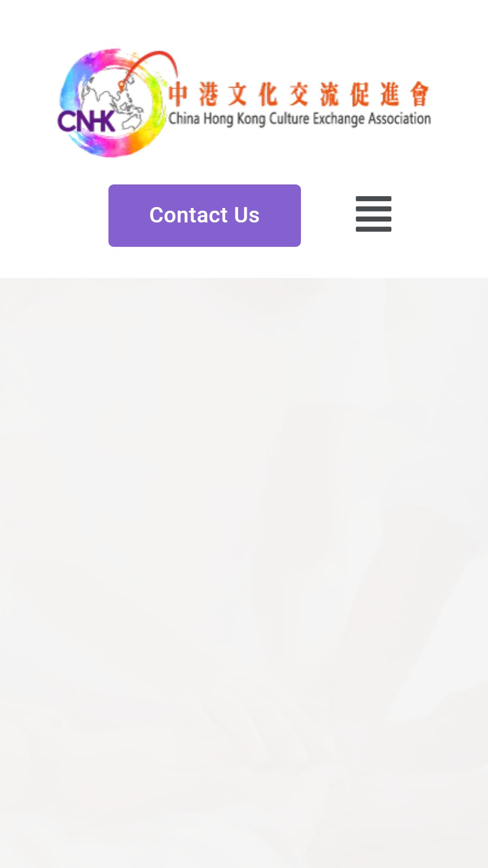Viewport: 488px width, 868px height.
Task: Toggle the mobile navigation menu open
Action: tap(373, 214)
